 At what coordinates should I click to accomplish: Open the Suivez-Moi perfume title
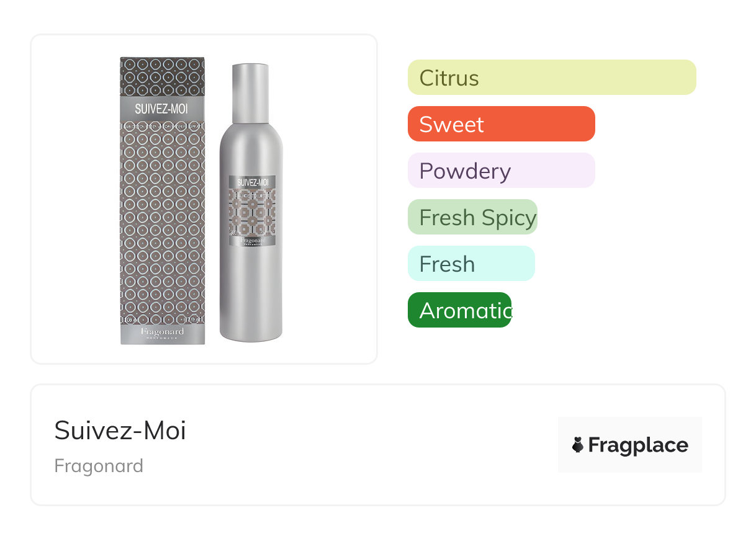(120, 431)
